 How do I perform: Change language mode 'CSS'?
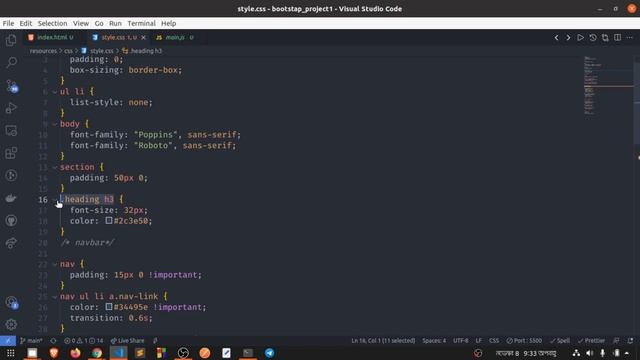coord(494,340)
